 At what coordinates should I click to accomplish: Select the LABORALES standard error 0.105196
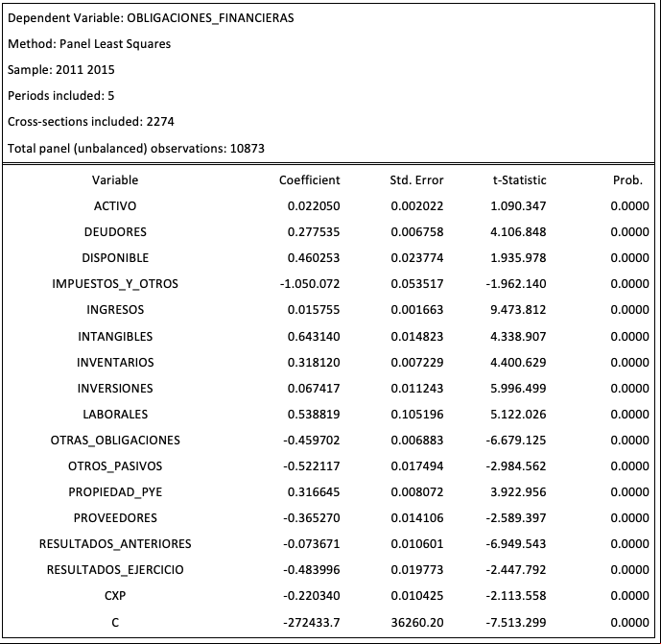(x=417, y=415)
